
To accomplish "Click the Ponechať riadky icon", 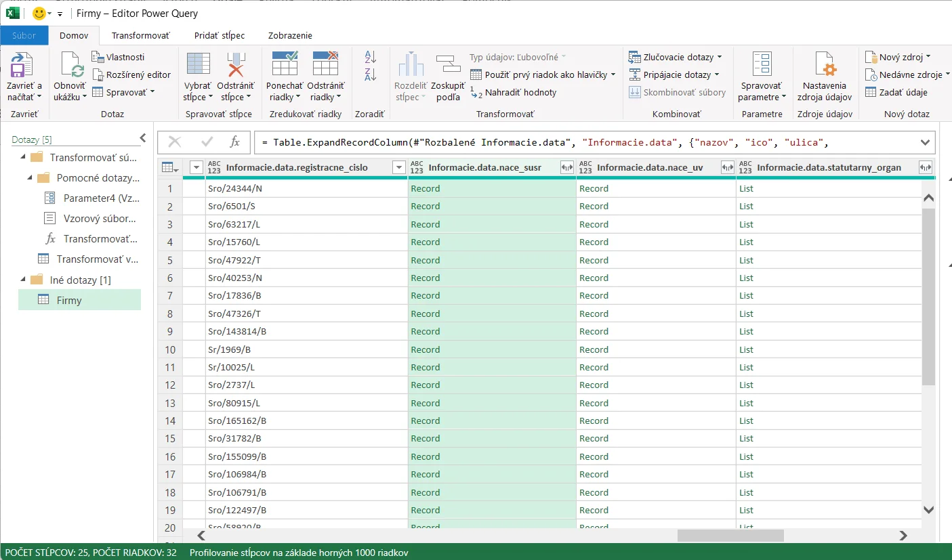I will point(285,64).
